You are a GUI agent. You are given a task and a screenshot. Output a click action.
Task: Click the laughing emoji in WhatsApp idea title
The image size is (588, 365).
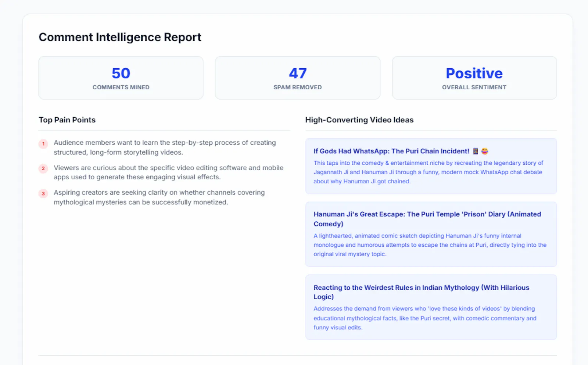[485, 151]
